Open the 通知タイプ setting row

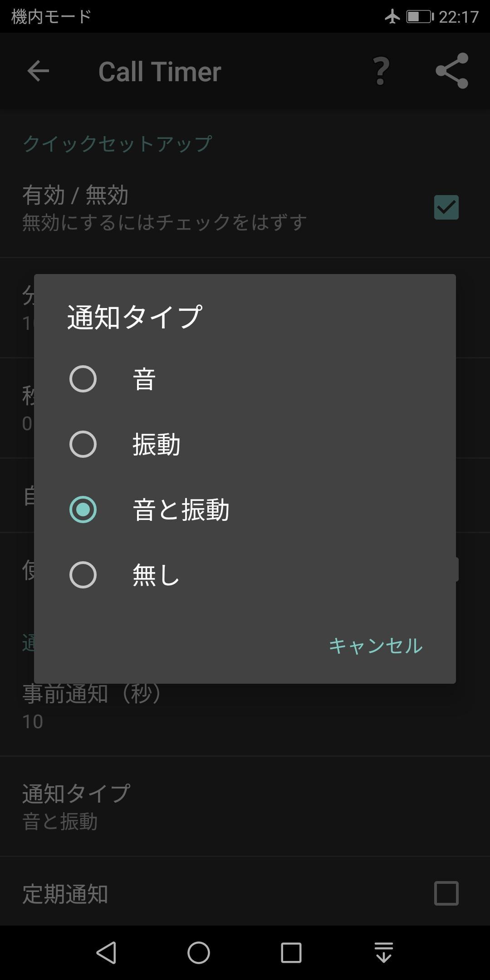(x=245, y=807)
